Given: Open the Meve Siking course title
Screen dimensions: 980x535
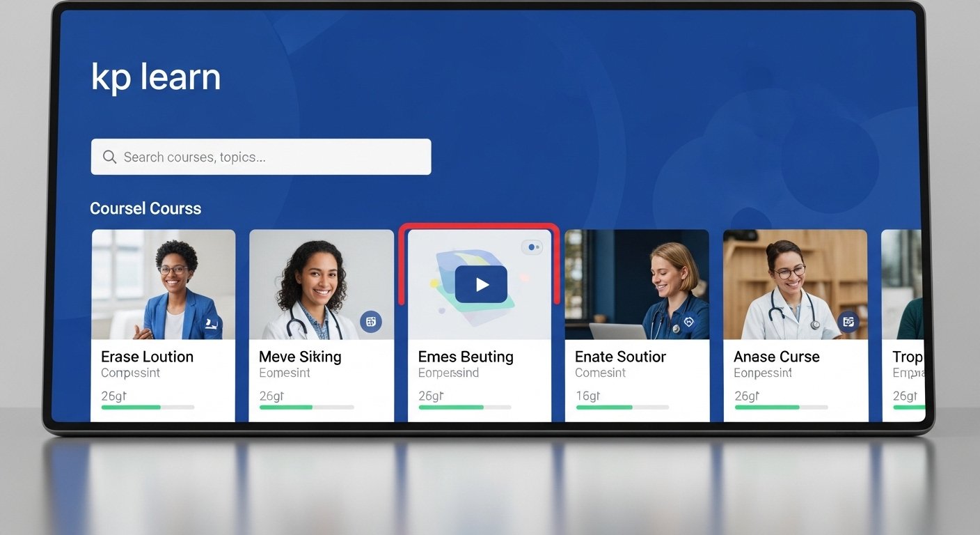Looking at the screenshot, I should coord(300,357).
